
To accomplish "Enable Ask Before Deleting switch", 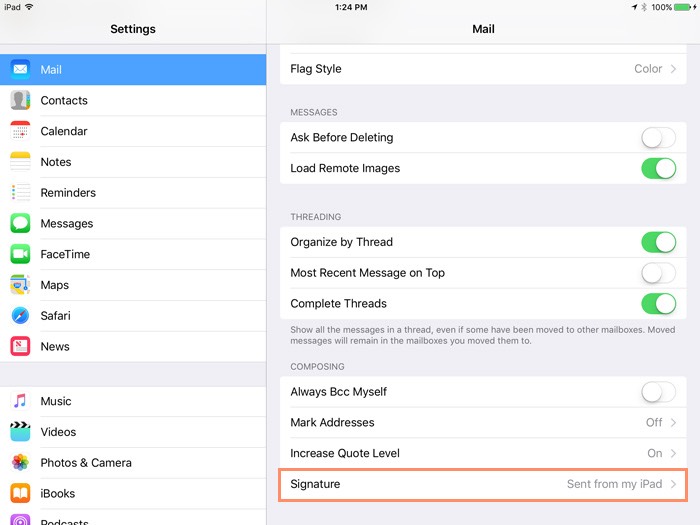I will point(658,138).
